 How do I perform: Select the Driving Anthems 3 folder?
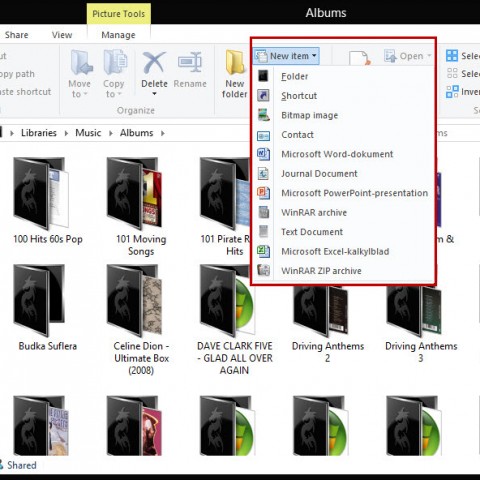coord(421,325)
